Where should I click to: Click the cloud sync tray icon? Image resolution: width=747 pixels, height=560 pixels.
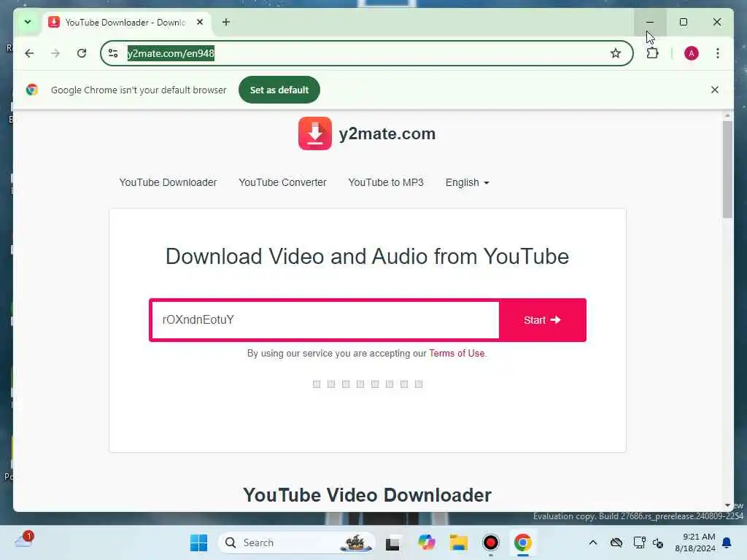[616, 542]
